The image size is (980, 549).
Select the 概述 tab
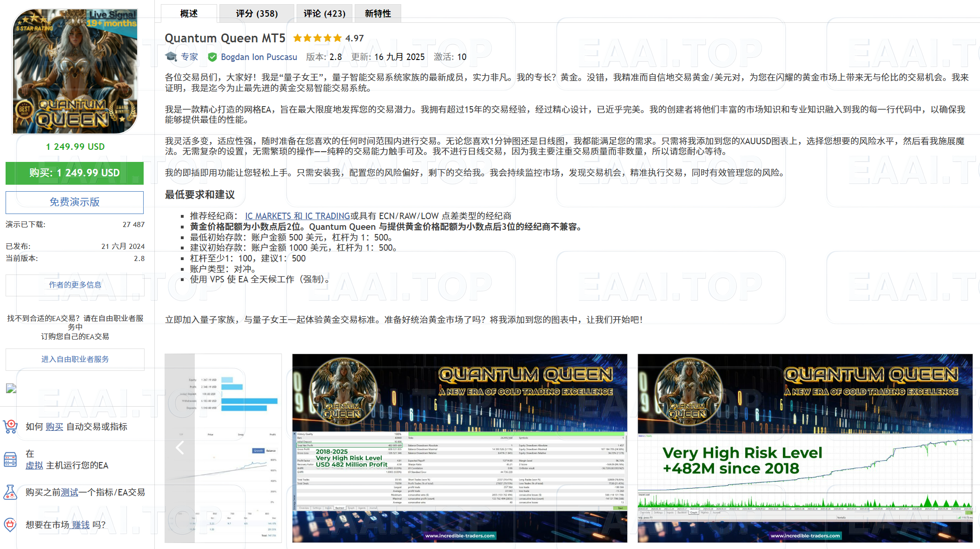(x=188, y=13)
